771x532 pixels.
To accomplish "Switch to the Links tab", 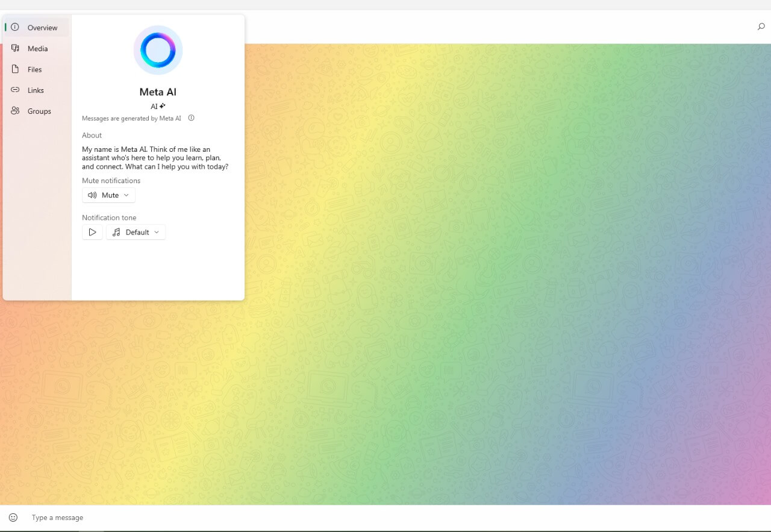I will (36, 90).
